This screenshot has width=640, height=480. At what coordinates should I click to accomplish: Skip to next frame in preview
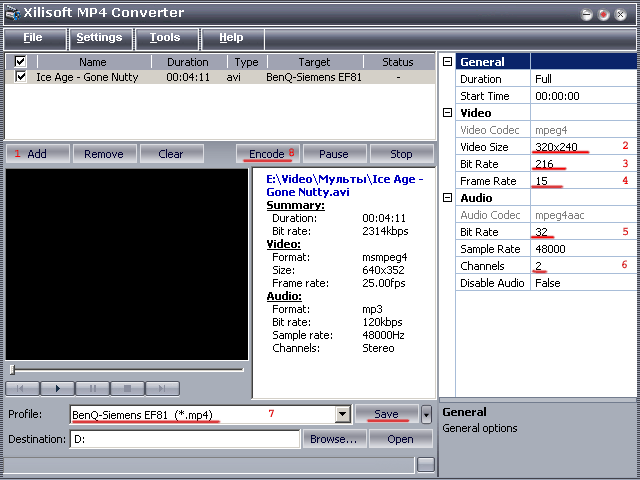click(x=162, y=388)
